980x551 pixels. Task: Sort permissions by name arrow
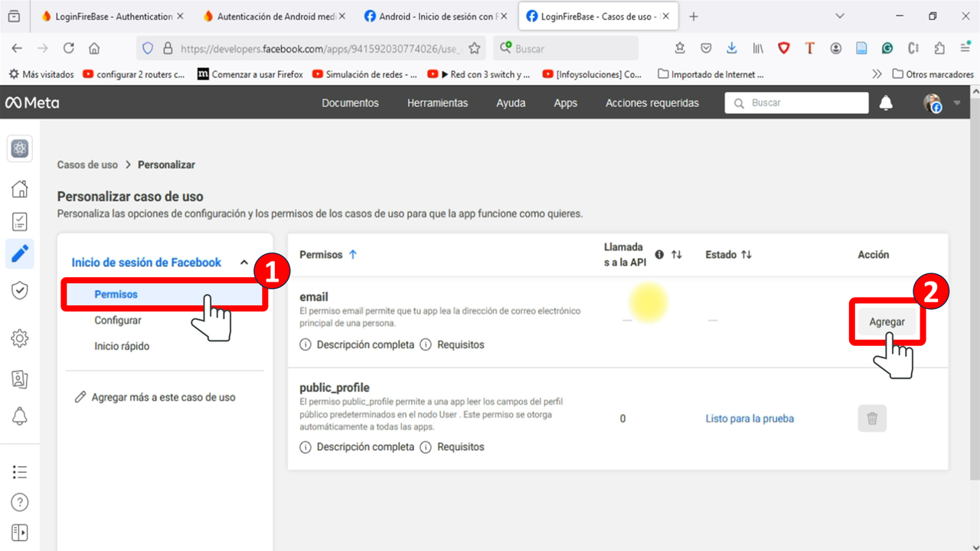(x=353, y=255)
